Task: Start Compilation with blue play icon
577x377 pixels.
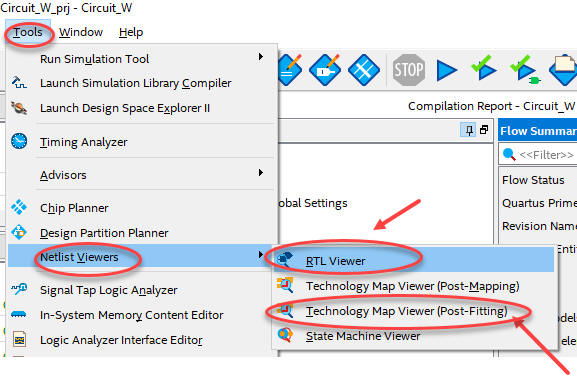Action: (446, 70)
